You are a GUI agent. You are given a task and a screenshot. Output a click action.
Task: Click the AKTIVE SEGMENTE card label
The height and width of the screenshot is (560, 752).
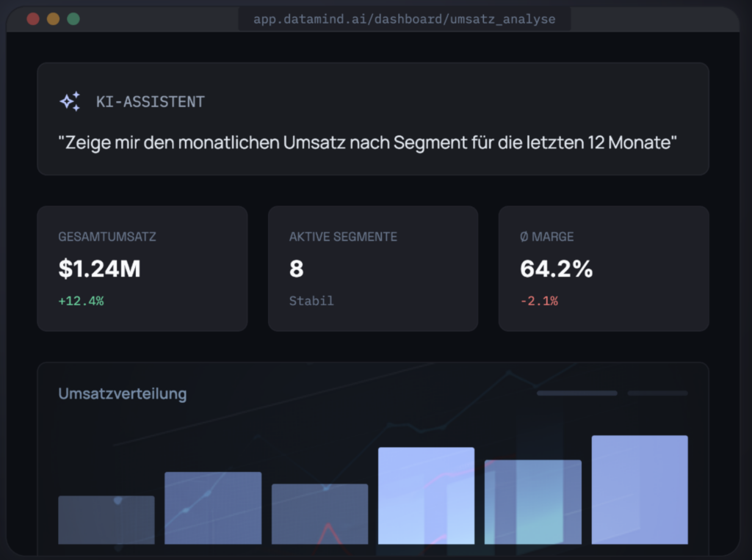343,236
